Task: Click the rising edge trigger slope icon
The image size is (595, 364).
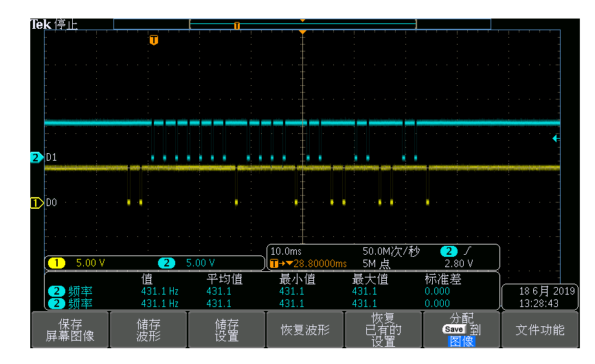Action: [467, 251]
